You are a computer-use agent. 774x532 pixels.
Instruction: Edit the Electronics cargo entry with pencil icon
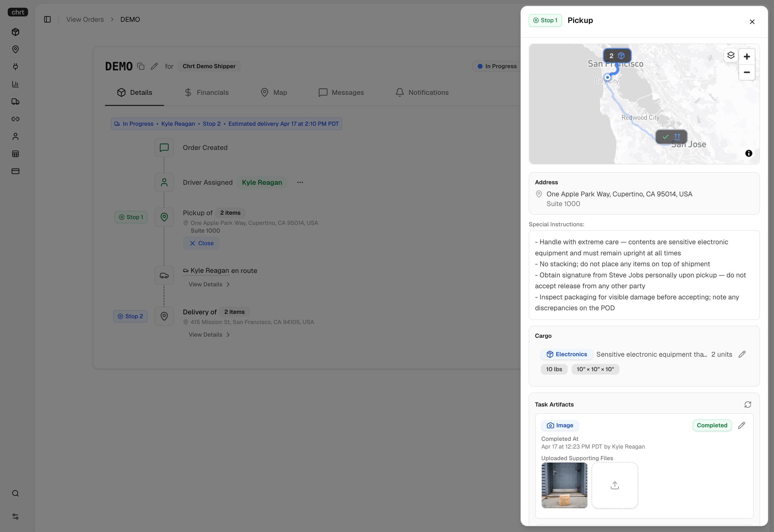743,354
